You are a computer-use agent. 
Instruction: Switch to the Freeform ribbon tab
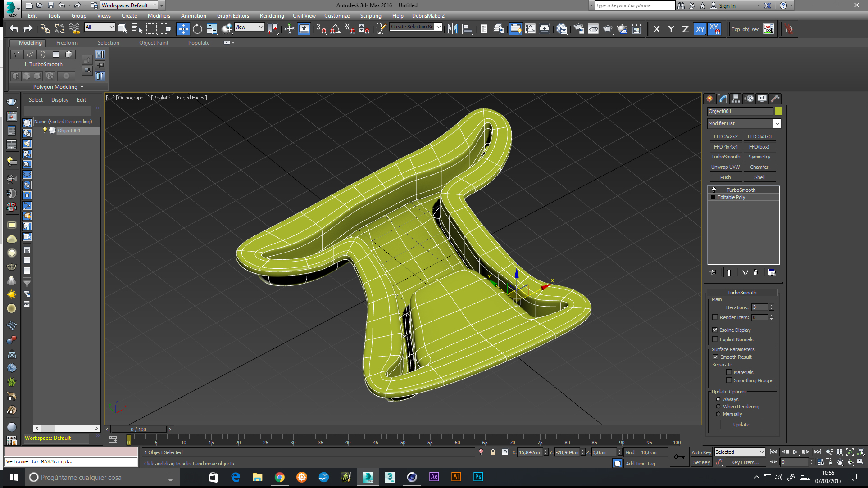67,43
